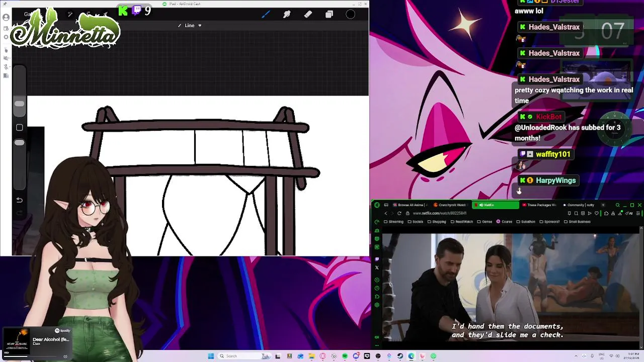Open the Sponsors? bookmarks folder
Viewport: 644px width, 362px height.
click(549, 222)
